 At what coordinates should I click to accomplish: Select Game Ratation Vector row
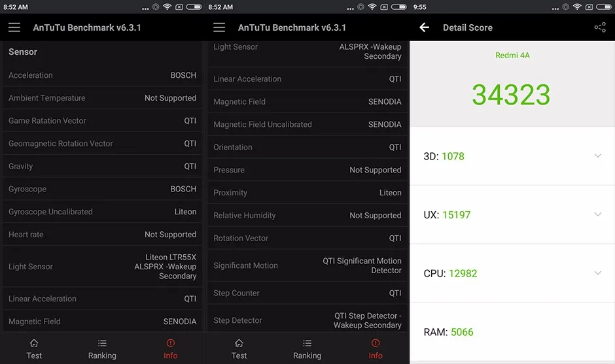click(x=102, y=121)
